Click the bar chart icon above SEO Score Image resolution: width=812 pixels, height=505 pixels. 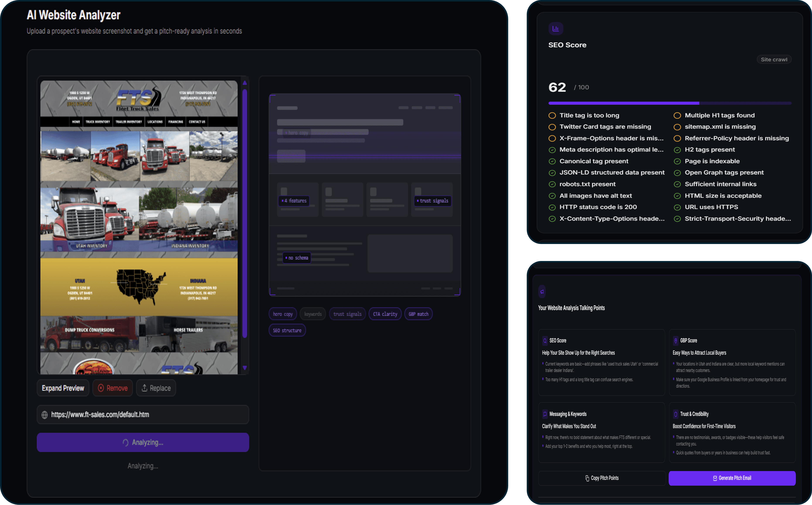coord(555,29)
